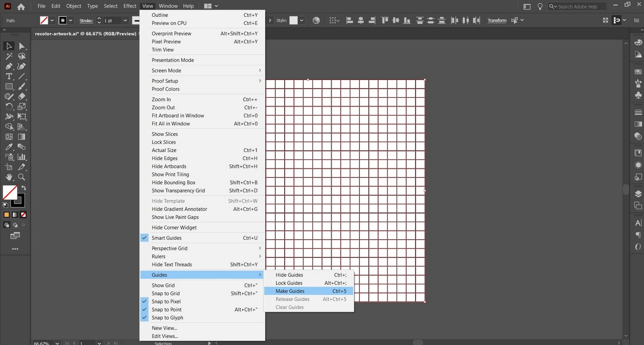Choose Make Guides from Guides submenu
Viewport: 644px width, 345px height.
(x=309, y=291)
